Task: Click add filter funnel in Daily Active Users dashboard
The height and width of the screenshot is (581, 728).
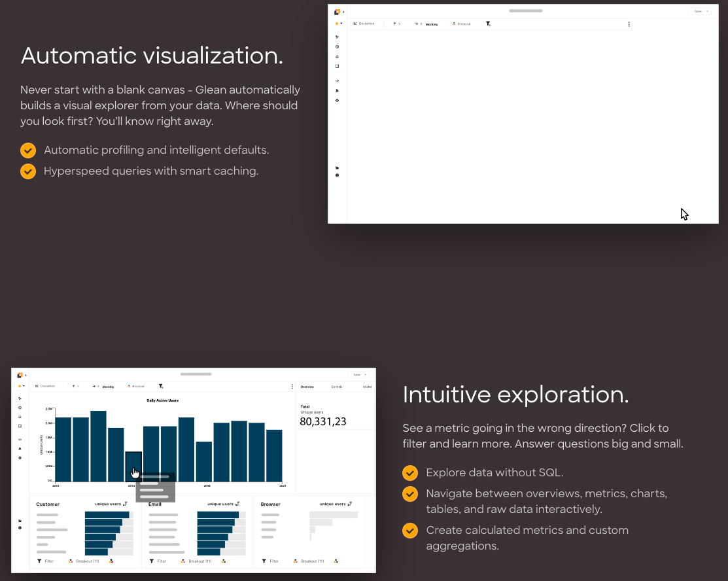Action: [161, 386]
